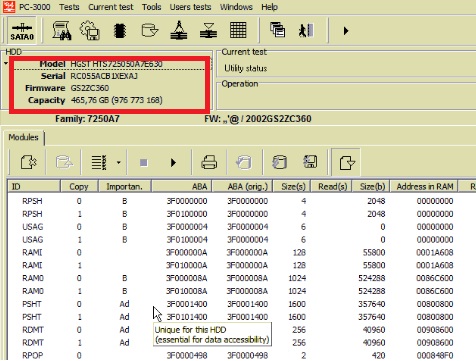Open the Users tests menu
Image resolution: width=476 pixels, height=361 pixels.
(x=190, y=7)
